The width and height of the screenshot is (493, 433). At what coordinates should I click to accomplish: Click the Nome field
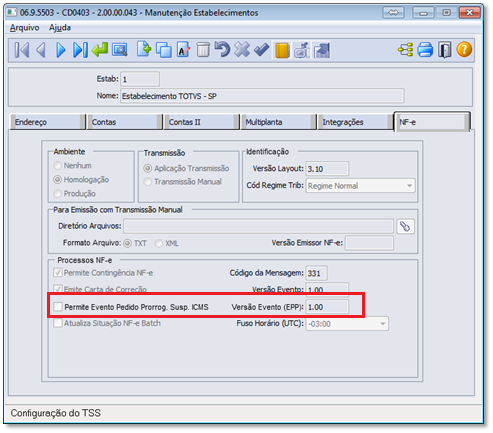[262, 96]
